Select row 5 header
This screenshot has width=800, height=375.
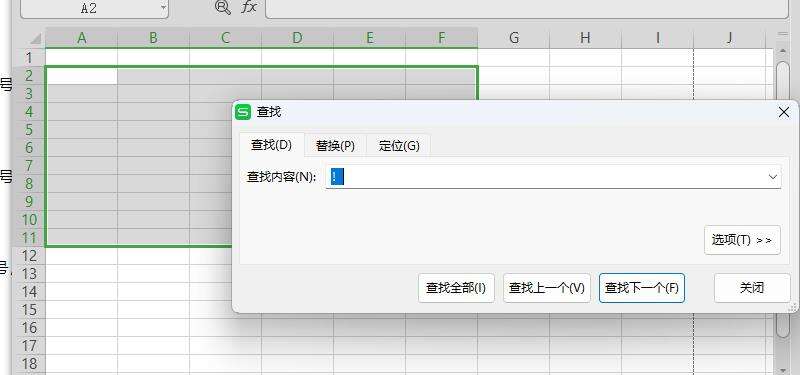point(30,130)
